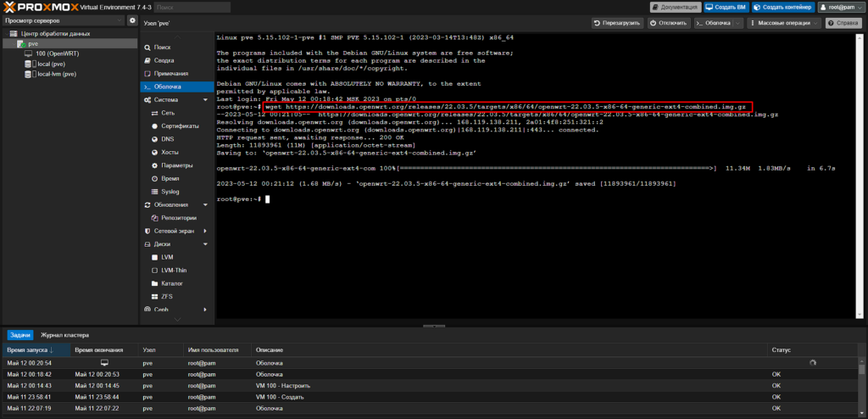Click Создать ВМ button

tap(726, 7)
